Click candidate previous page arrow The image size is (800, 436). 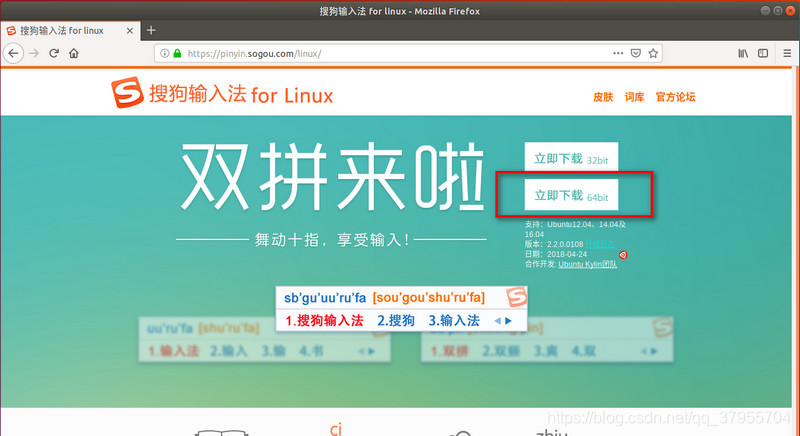[x=497, y=321]
